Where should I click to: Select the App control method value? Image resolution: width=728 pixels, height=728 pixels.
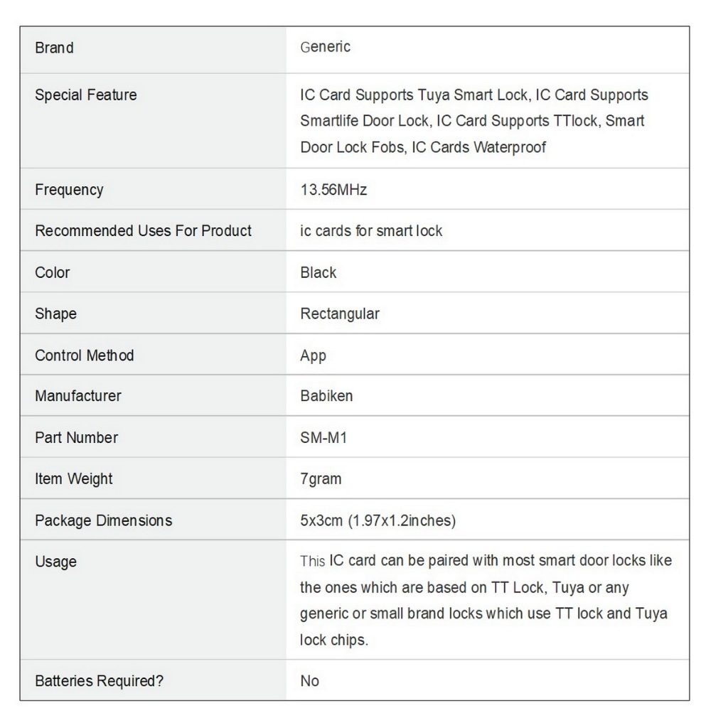[x=313, y=355]
